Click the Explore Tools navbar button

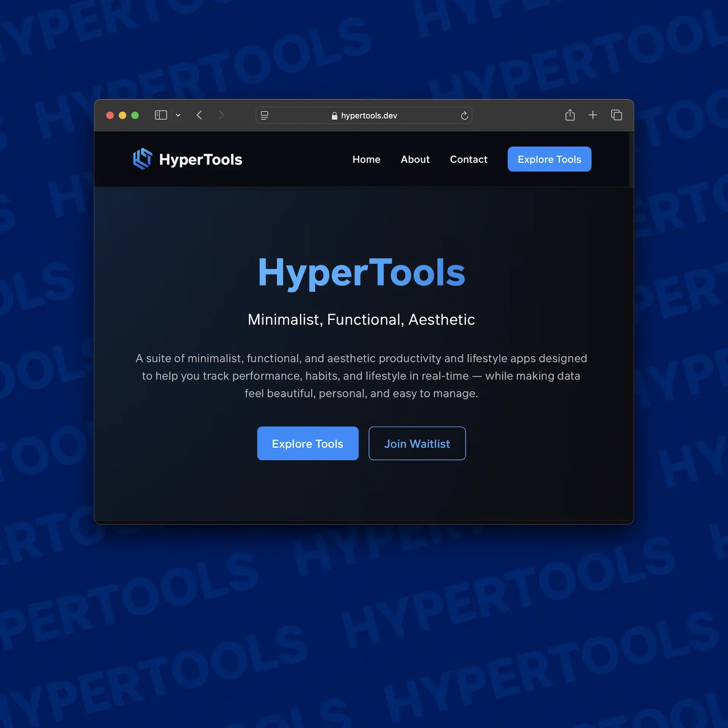pyautogui.click(x=549, y=159)
